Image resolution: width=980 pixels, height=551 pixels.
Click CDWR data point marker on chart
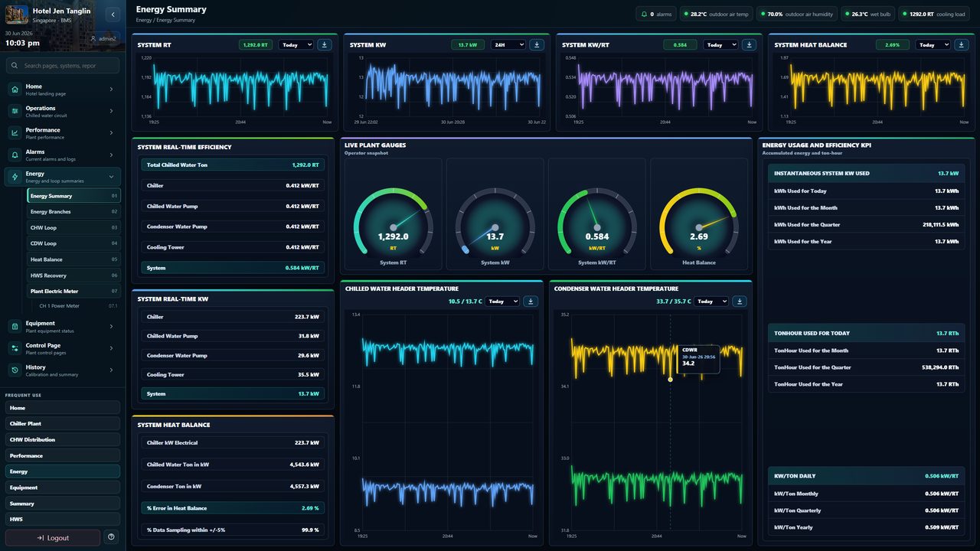point(670,380)
